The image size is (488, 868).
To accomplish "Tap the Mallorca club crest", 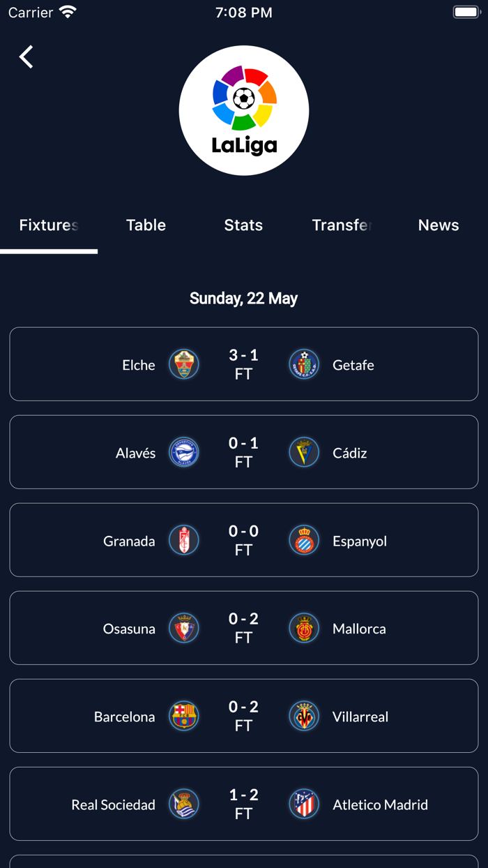I will tap(304, 628).
